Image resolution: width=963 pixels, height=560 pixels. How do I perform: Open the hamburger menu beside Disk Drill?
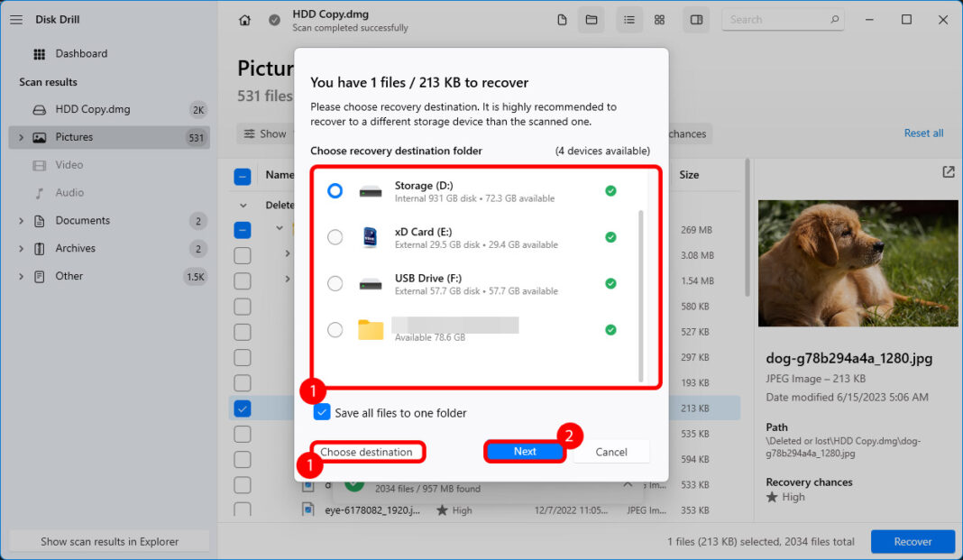tap(16, 20)
